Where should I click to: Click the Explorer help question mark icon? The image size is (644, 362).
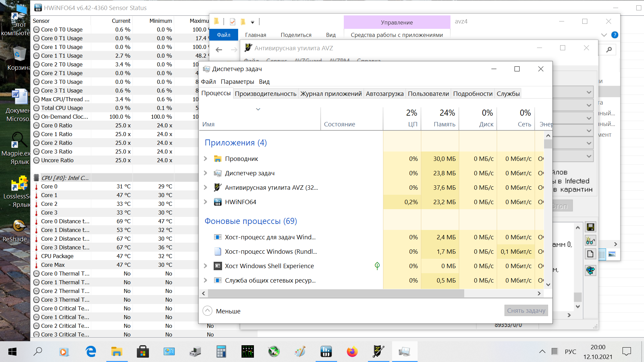coord(614,35)
